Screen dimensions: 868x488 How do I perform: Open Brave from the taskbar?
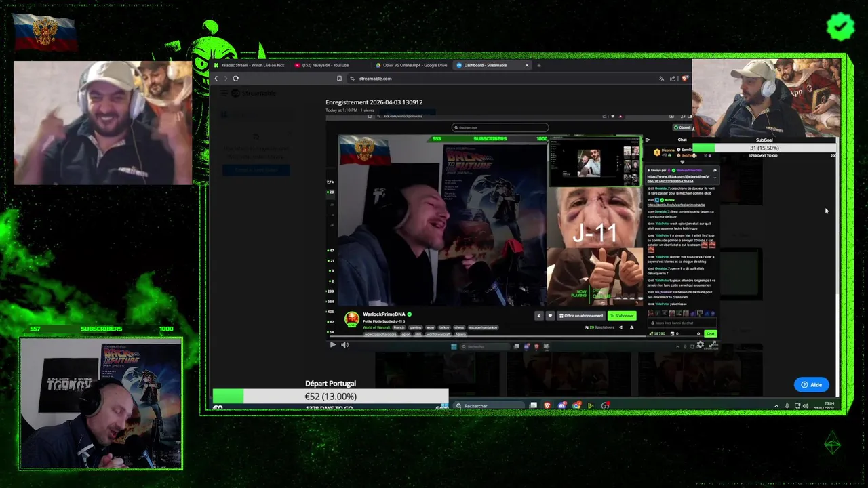coord(547,405)
